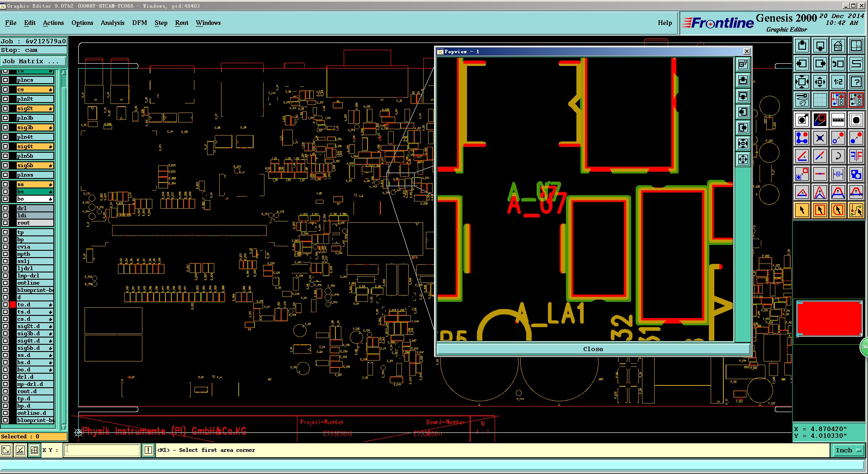This screenshot has height=474, width=868.
Task: Toggle the to.d layer checkbox
Action: tap(5, 305)
